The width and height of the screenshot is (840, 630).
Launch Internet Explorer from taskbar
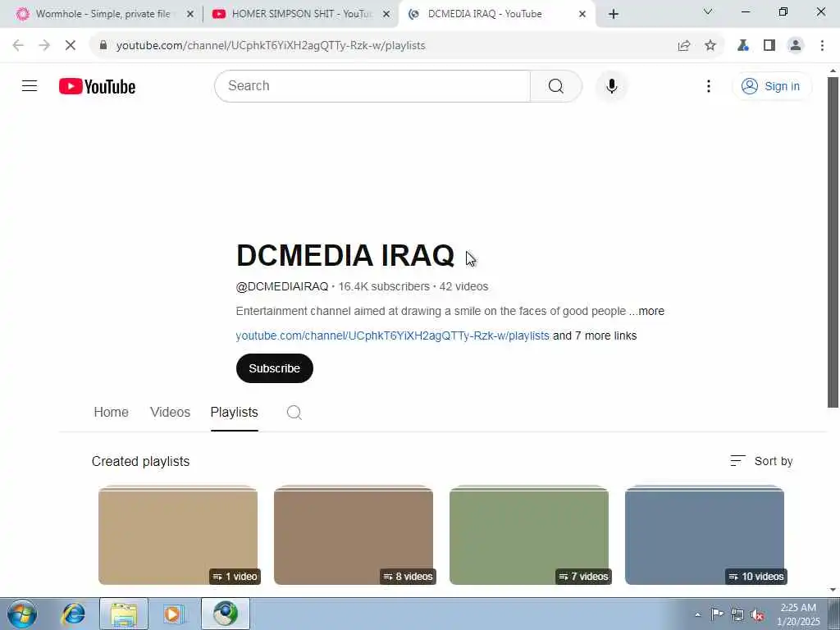[73, 614]
